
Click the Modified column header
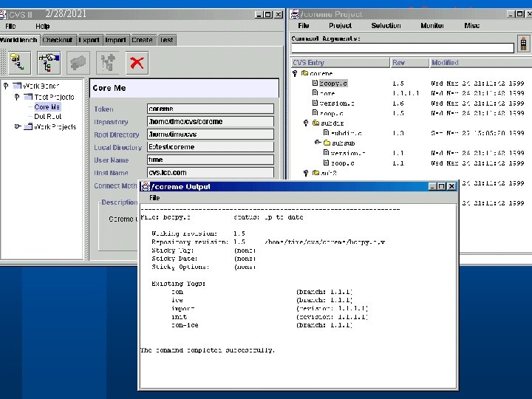[481, 62]
